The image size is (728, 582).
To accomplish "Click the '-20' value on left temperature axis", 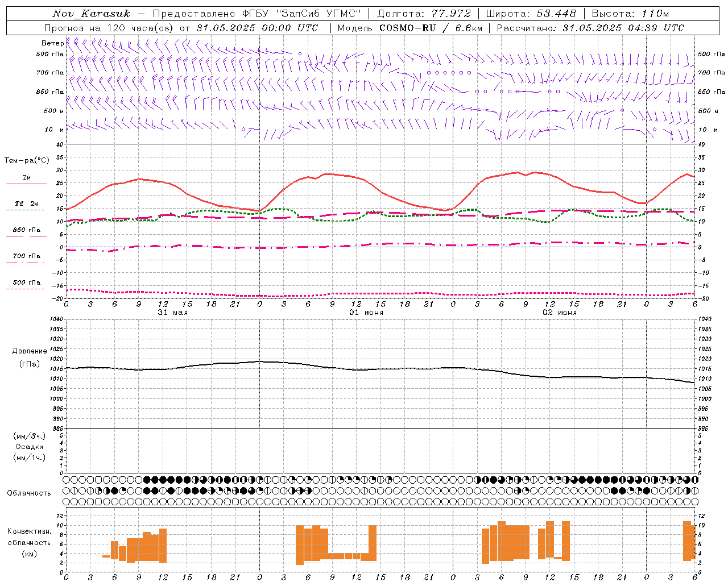I will (x=58, y=298).
